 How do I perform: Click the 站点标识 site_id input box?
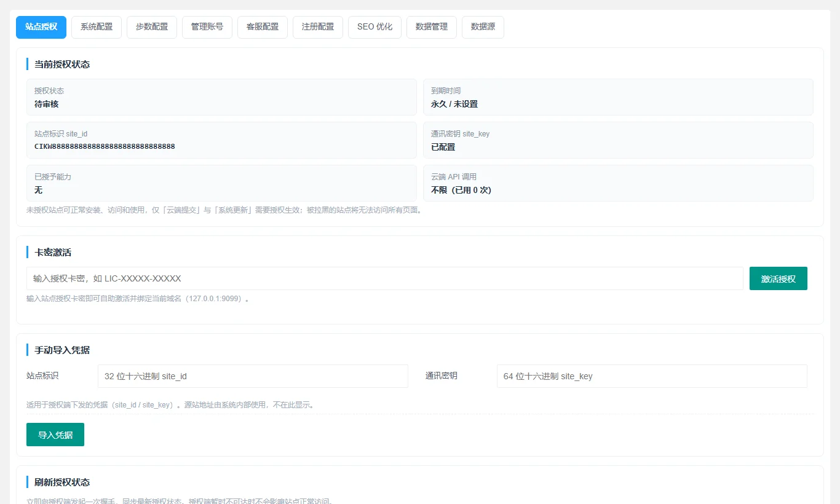253,376
